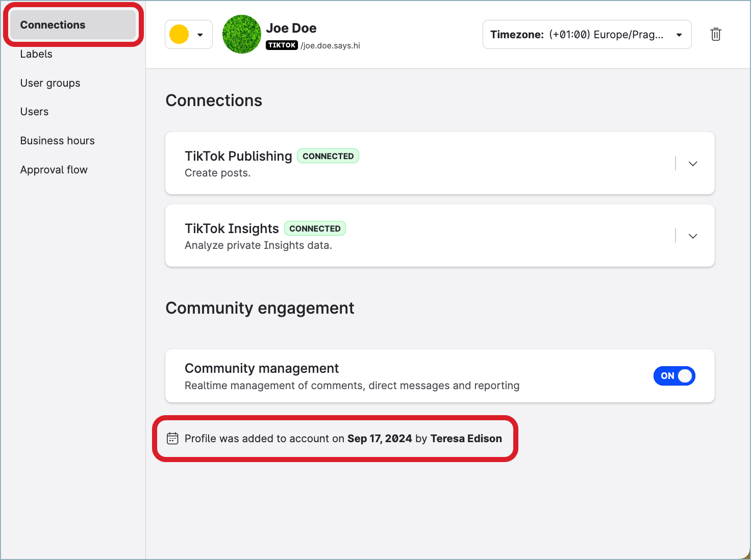Select the yellow color swatch
751x560 pixels.
[179, 35]
